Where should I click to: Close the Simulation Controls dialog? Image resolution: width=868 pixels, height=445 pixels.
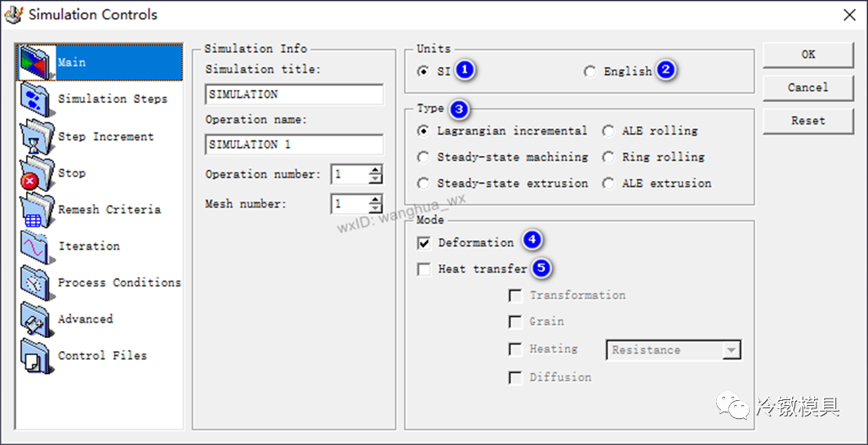pos(849,15)
